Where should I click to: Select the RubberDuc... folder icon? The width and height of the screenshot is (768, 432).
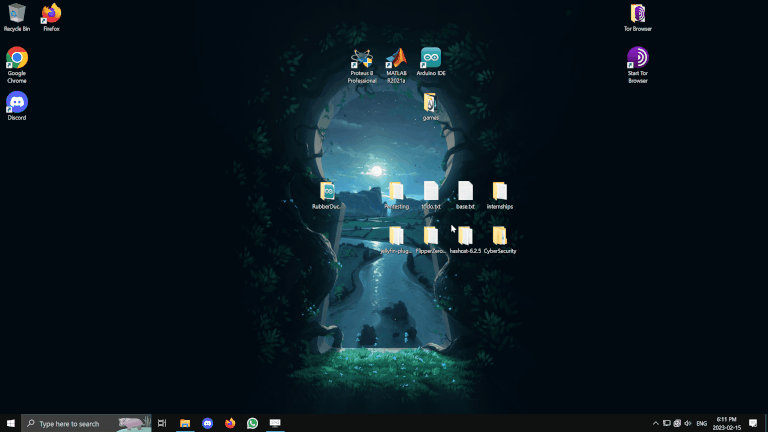(x=327, y=195)
